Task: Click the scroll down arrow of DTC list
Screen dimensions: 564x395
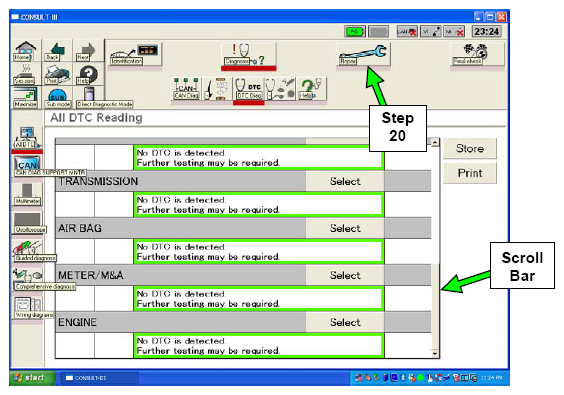Action: (435, 354)
